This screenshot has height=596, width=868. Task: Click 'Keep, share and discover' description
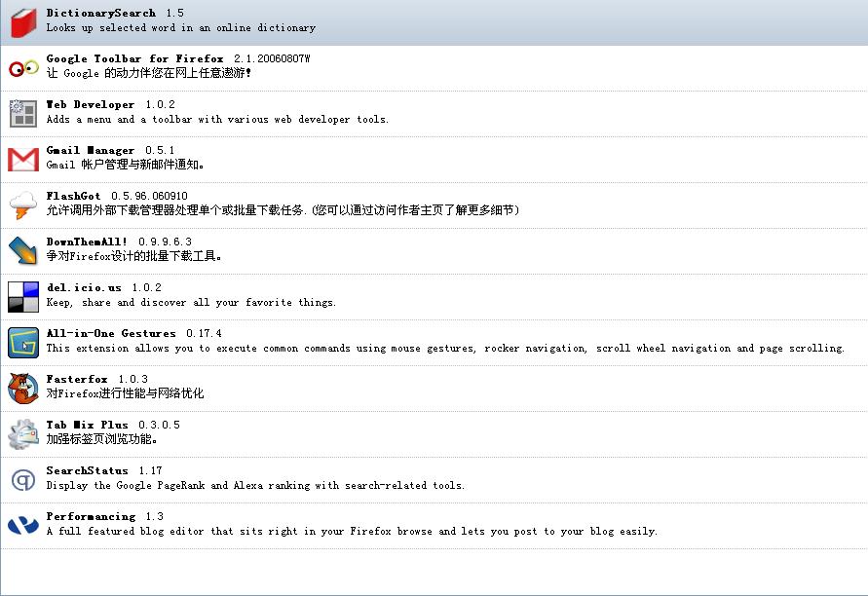pos(191,302)
